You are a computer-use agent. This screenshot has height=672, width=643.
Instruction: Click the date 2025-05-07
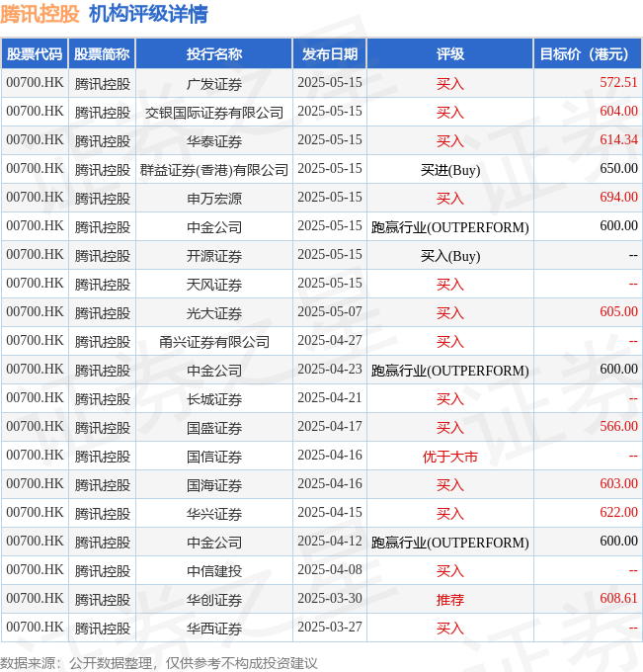click(x=330, y=311)
